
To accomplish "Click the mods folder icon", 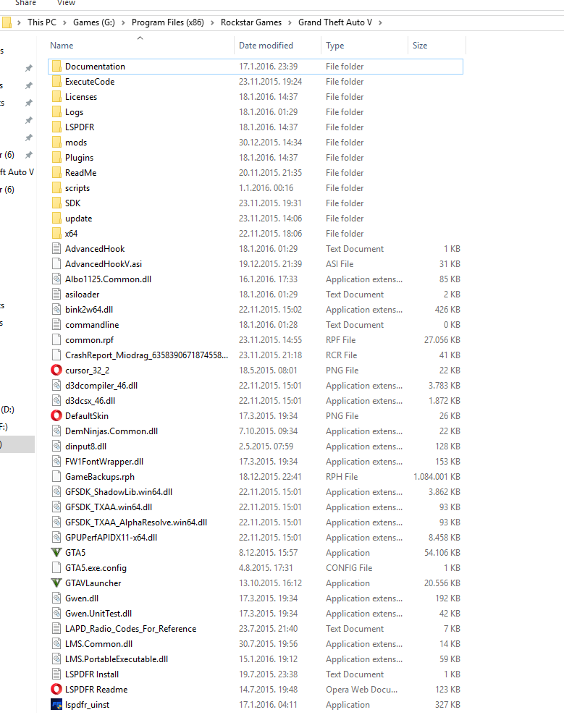I will tap(56, 143).
